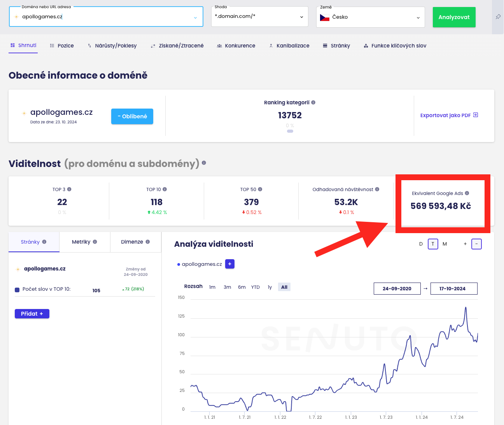Click the info icon beside the TOP 3 metric
The image size is (504, 425).
click(69, 189)
